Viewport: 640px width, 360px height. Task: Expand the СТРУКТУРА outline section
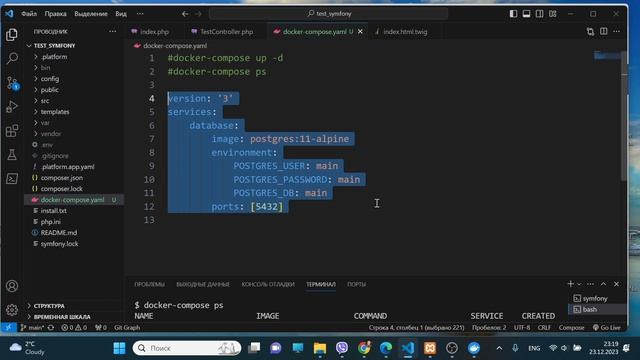pyautogui.click(x=49, y=306)
